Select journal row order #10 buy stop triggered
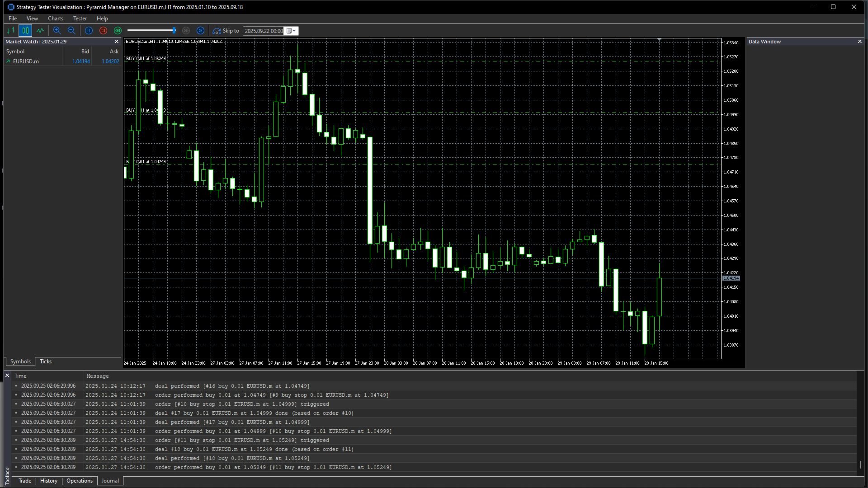This screenshot has width=868, height=488. pos(434,404)
